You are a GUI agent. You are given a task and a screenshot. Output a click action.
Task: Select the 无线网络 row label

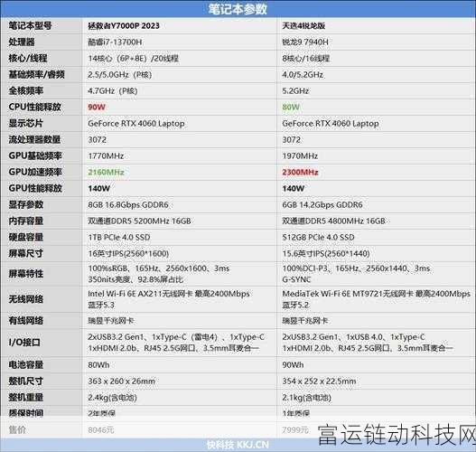26,299
